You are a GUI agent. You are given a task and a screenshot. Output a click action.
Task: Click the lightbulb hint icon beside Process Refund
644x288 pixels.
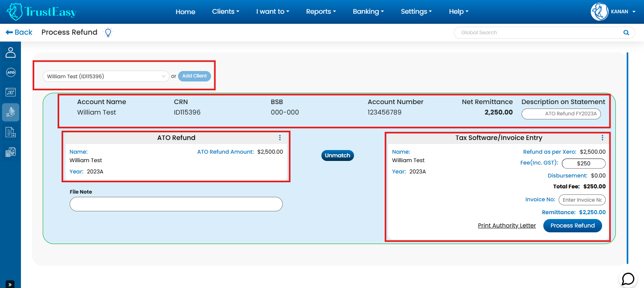coord(108,32)
